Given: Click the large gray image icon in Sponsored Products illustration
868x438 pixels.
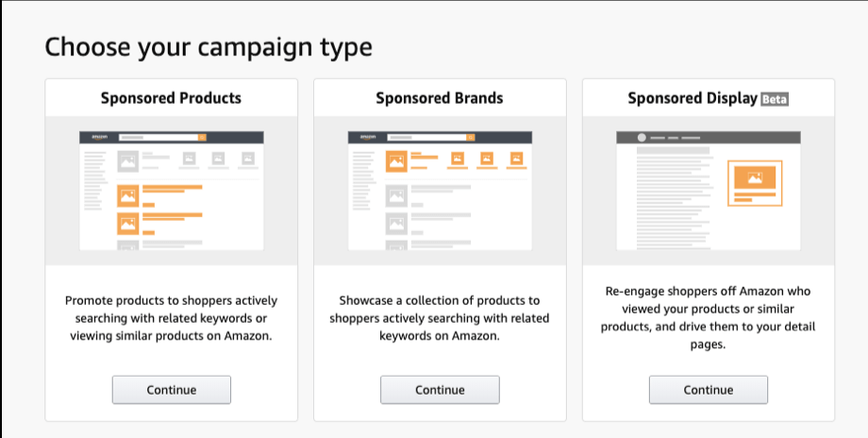Looking at the screenshot, I should tap(127, 160).
